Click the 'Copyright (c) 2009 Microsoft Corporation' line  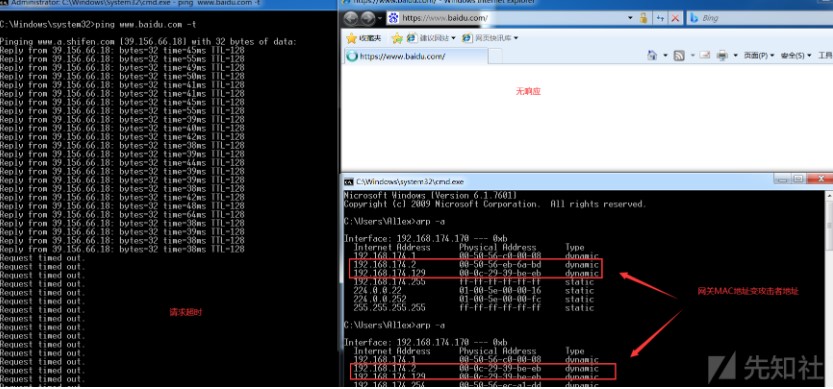(494, 204)
